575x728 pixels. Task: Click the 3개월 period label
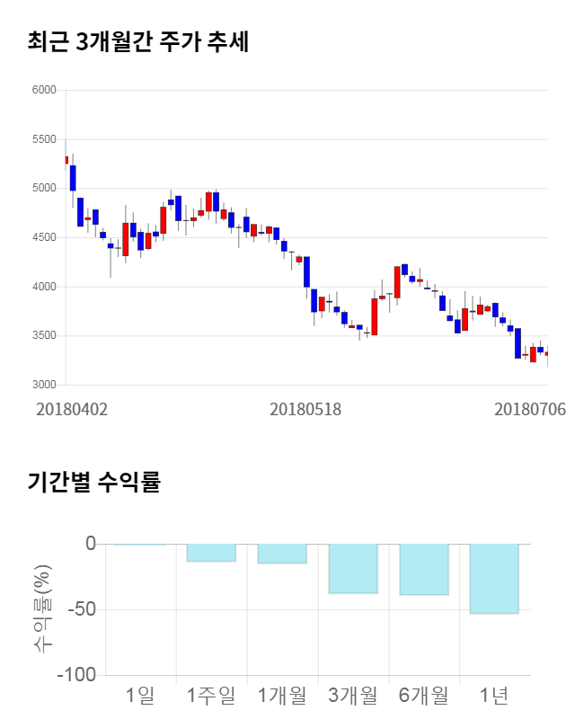click(x=353, y=695)
